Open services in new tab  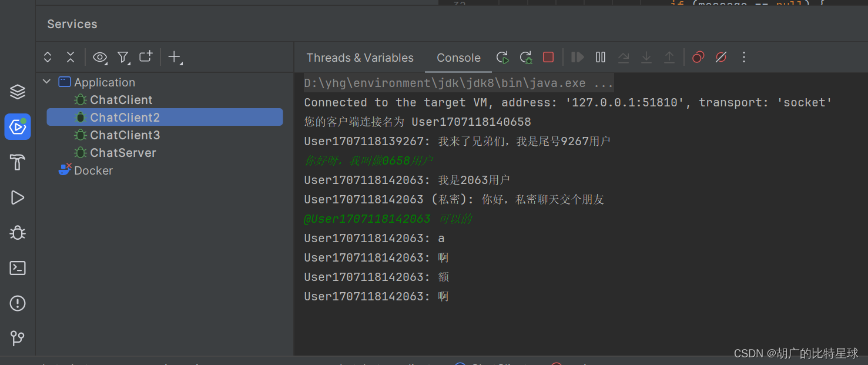(x=146, y=57)
